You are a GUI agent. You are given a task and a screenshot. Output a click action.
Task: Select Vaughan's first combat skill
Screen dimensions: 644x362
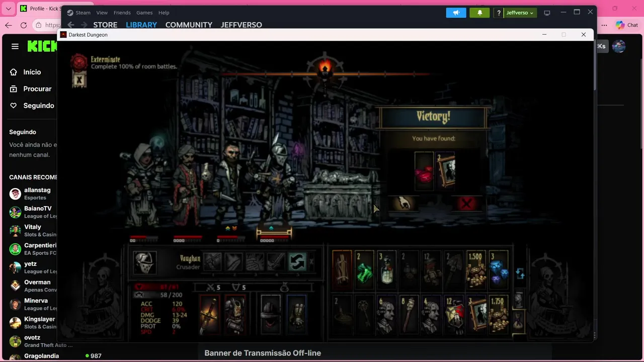click(212, 261)
